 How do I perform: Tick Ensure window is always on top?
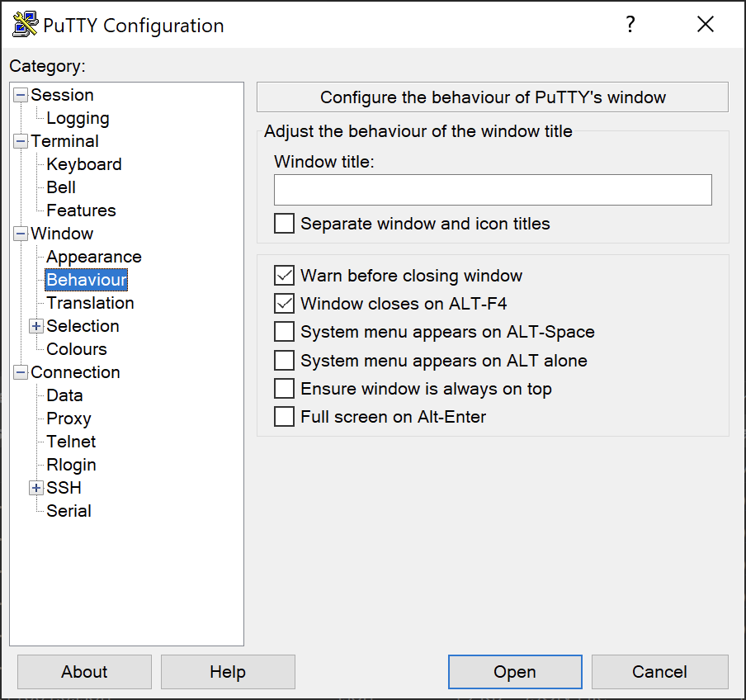click(284, 389)
